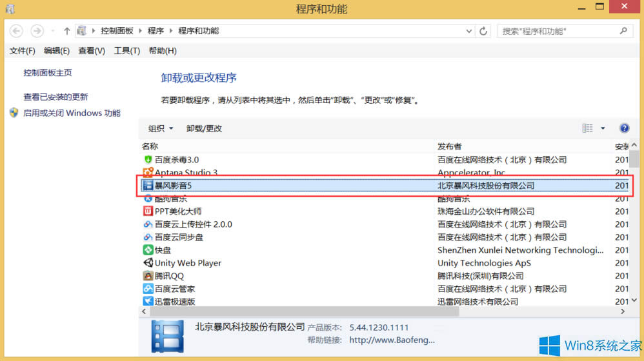This screenshot has width=644, height=361.
Task: Click the 腾讯QQ penguin icon
Action: click(148, 276)
